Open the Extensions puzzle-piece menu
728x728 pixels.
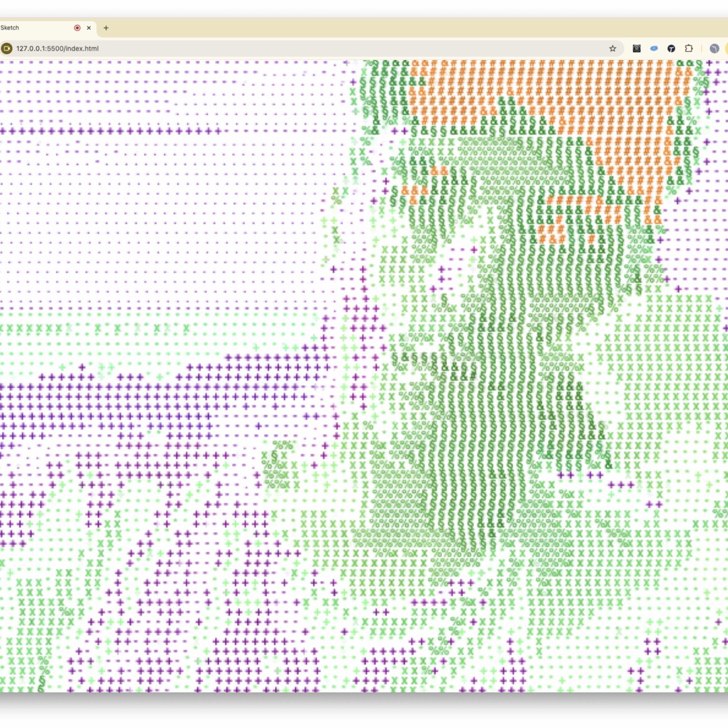point(688,49)
